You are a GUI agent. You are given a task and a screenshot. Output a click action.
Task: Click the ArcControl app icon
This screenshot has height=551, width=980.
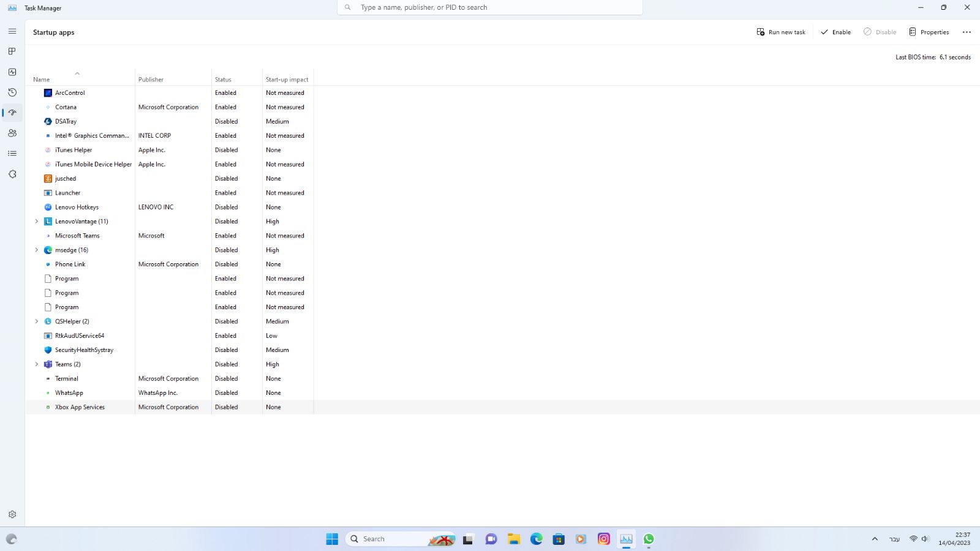tap(48, 93)
